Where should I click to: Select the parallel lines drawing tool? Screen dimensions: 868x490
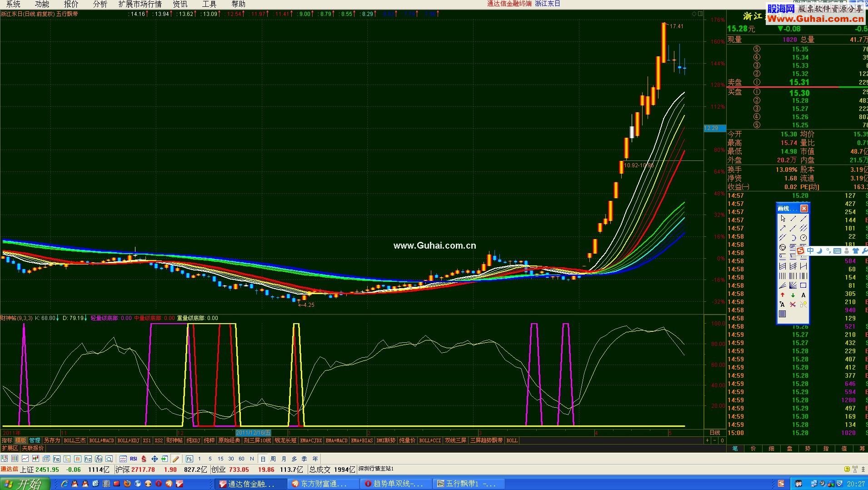click(783, 238)
